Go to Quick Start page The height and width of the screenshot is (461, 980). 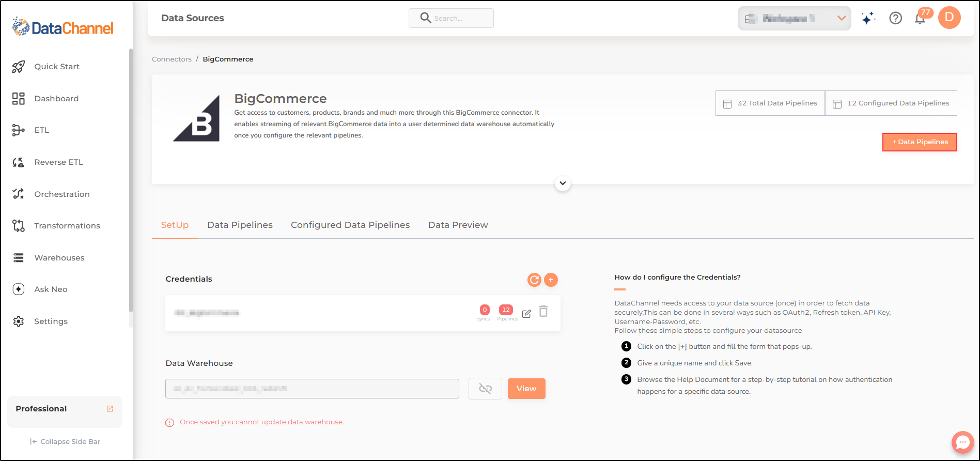click(x=57, y=67)
